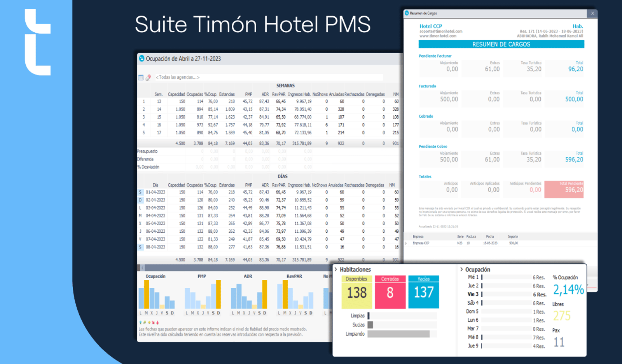Click the Libres 275 value
622x364 pixels.
coord(562,316)
